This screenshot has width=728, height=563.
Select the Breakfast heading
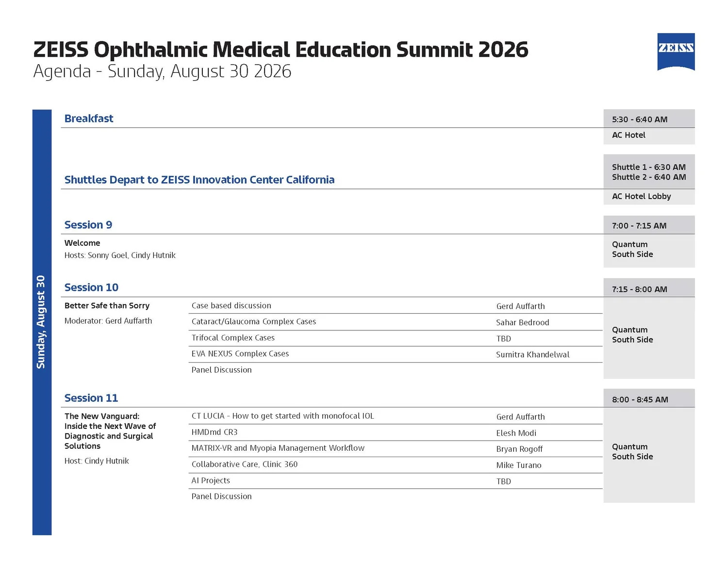point(89,119)
